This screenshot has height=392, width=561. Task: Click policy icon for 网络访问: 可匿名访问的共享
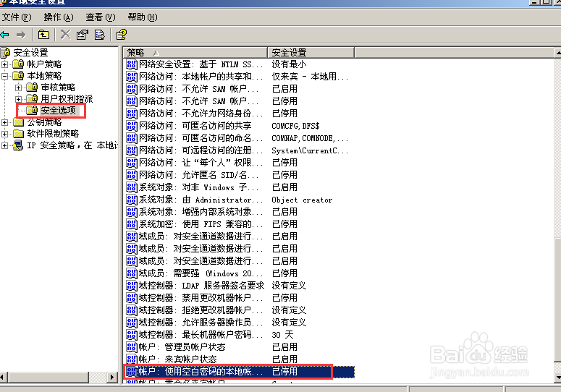click(x=132, y=126)
